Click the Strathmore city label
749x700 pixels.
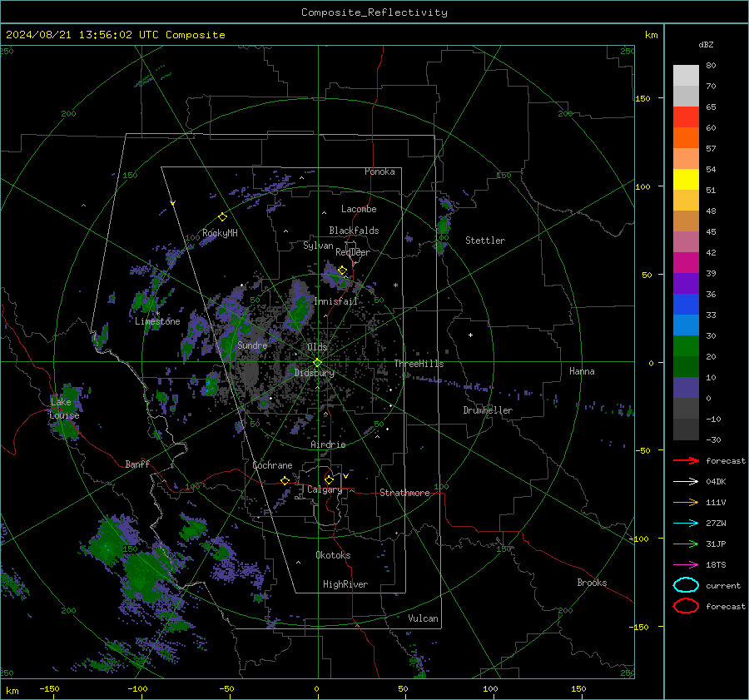404,493
